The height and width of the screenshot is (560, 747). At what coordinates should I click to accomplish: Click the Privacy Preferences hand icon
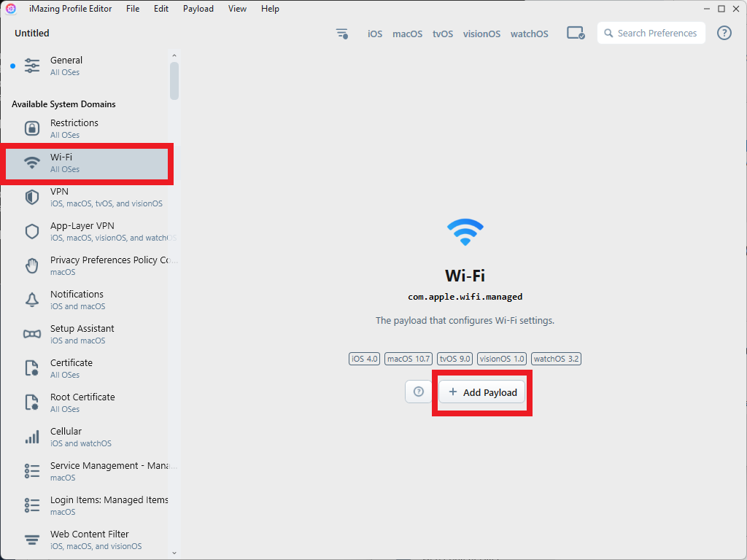pos(32,265)
